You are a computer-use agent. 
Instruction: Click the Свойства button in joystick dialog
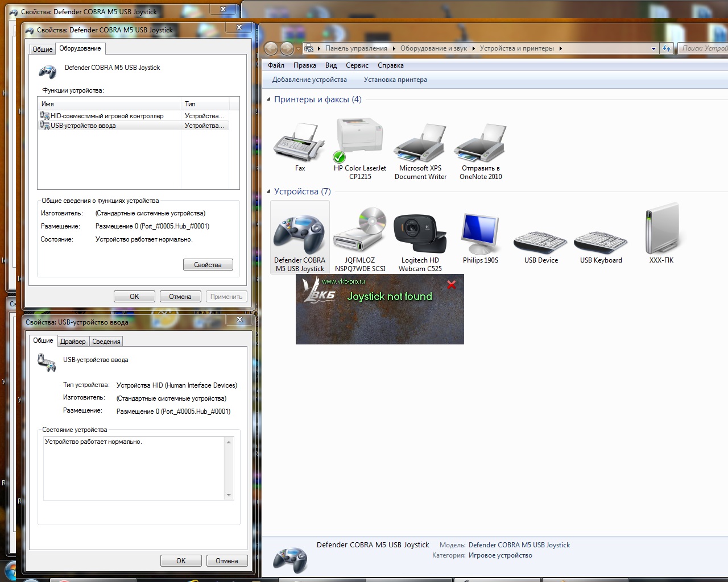point(208,265)
